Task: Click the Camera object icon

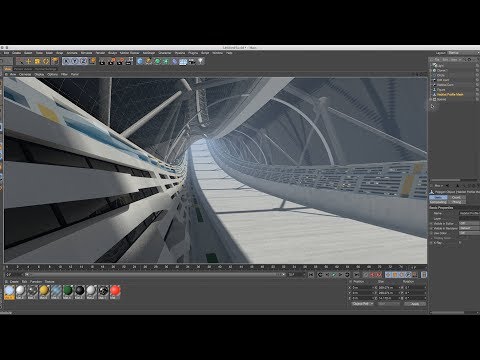Action: point(192,61)
